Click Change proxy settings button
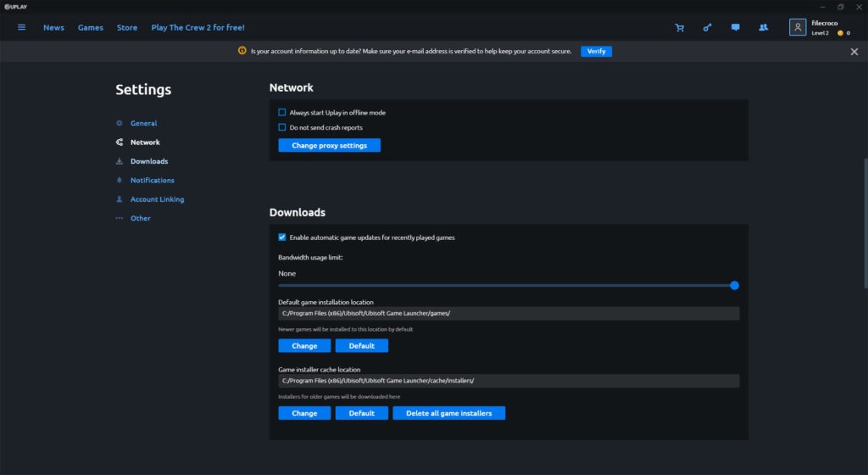Viewport: 868px width, 475px height. (x=330, y=145)
